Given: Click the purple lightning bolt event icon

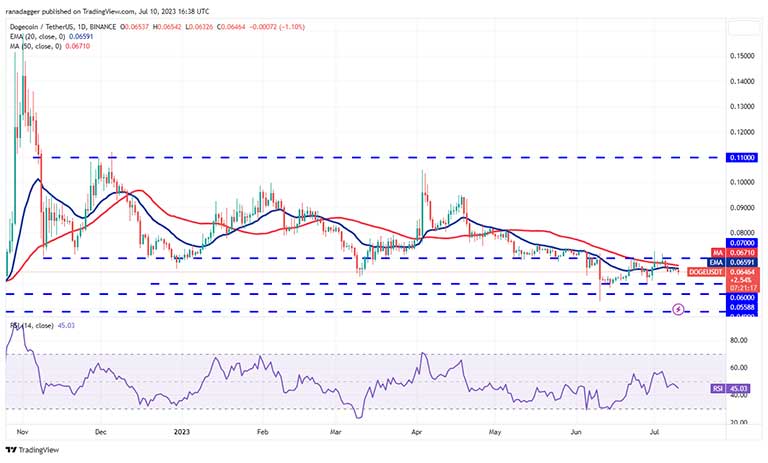Looking at the screenshot, I should pos(678,309).
